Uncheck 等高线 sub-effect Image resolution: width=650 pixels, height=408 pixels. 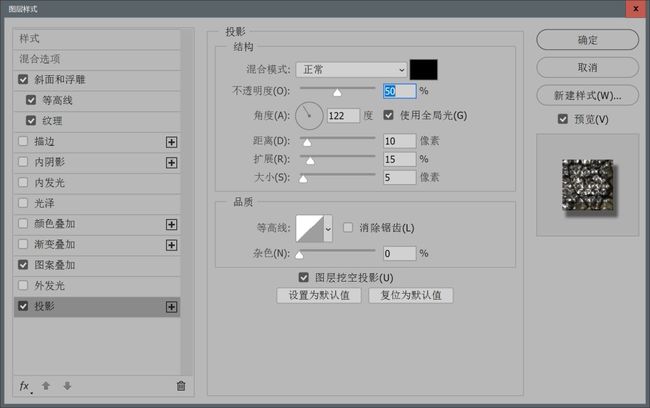[31, 100]
